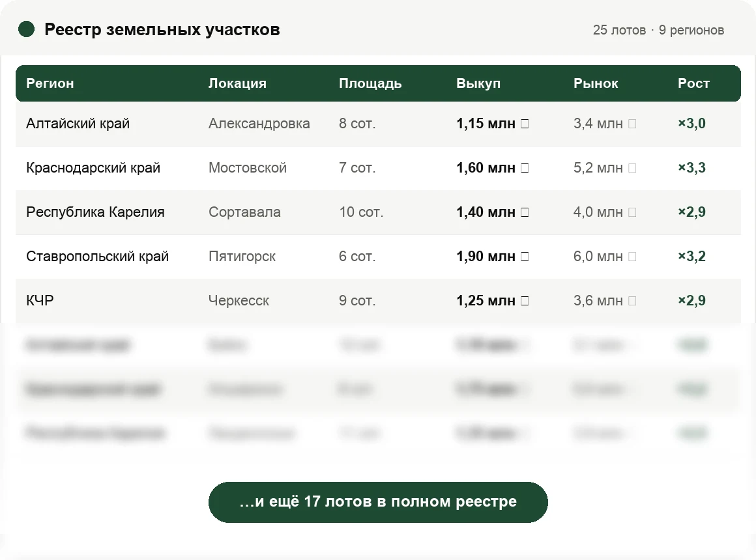The image size is (756, 560).
Task: Click the 'Рынок' column header
Action: (x=596, y=83)
